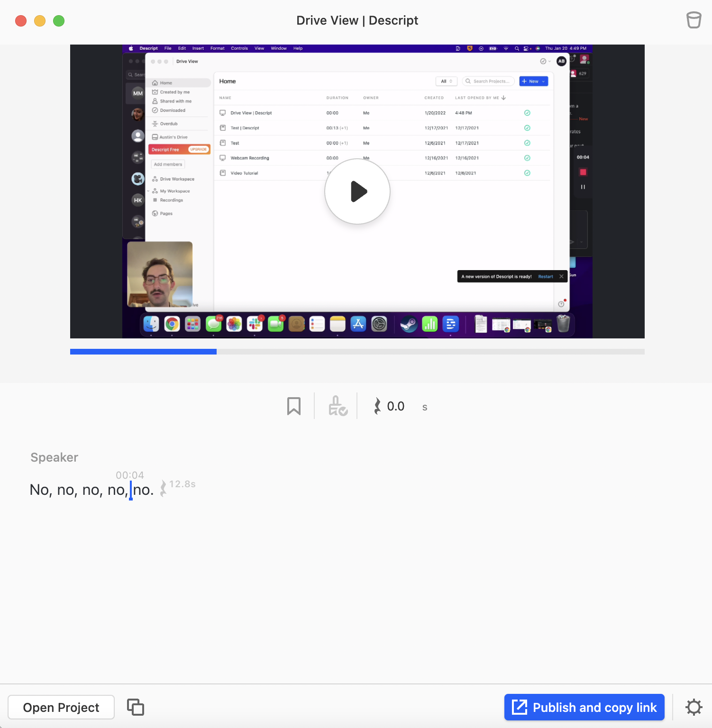Viewport: 712px width, 728px height.
Task: Click the sync checkmark beside Drive View | Descript
Action: coord(527,113)
